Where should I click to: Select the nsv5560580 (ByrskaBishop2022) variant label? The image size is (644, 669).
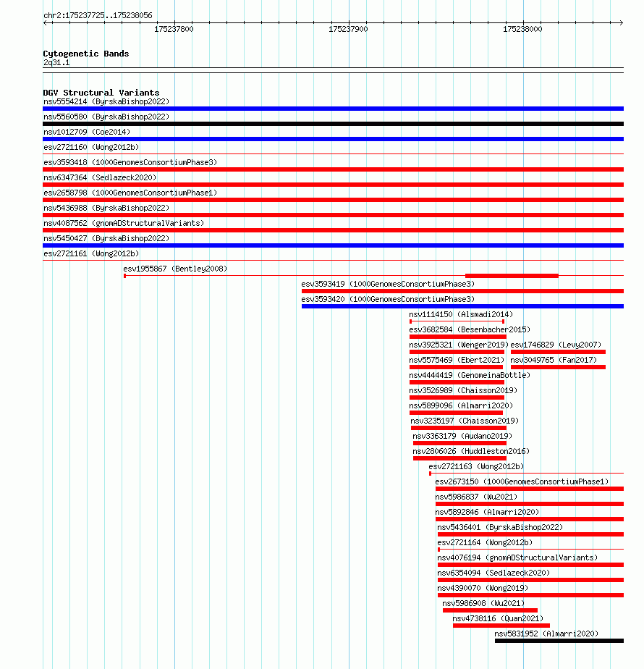(106, 117)
